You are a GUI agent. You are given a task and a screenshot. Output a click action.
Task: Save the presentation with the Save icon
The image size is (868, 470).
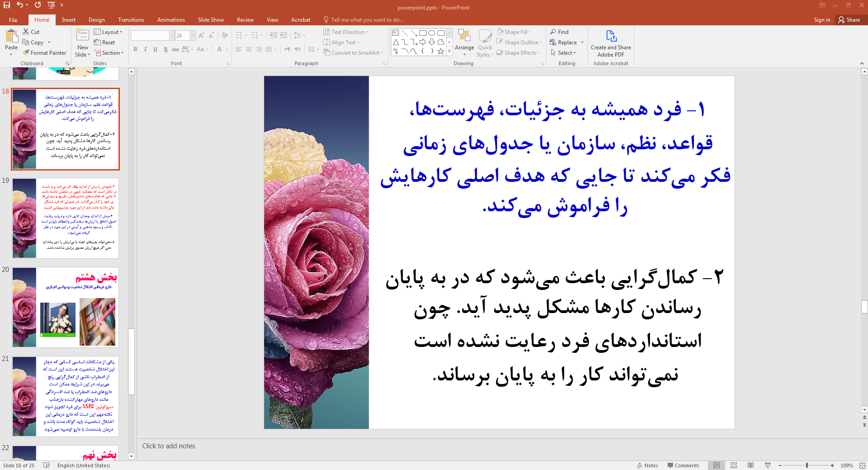7,5
